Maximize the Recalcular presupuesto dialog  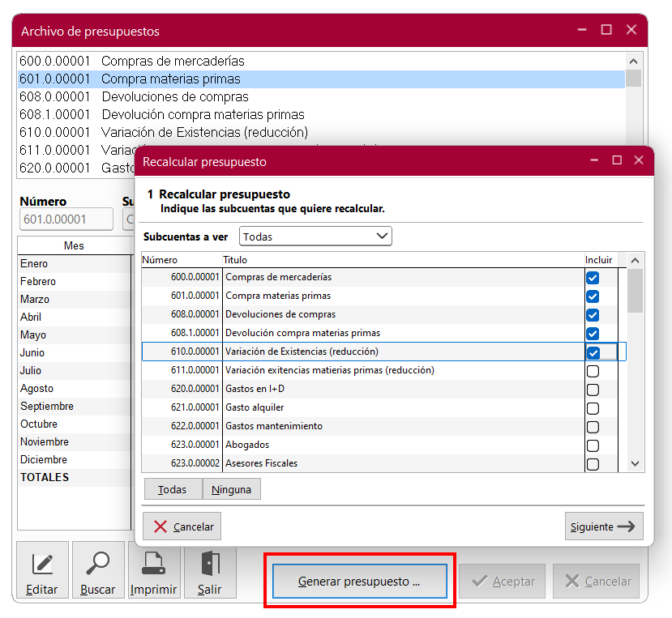pos(617,161)
